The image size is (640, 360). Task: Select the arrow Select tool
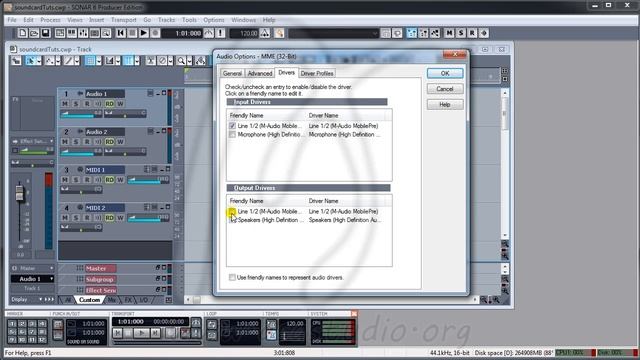(x=30, y=61)
